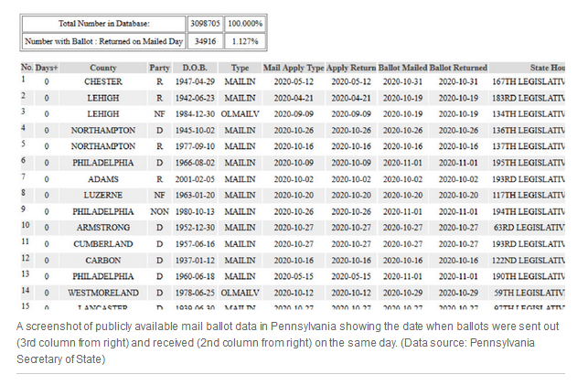Viewport: 588px width, 385px height.
Task: Click the Days+ column header
Action: pyautogui.click(x=47, y=68)
